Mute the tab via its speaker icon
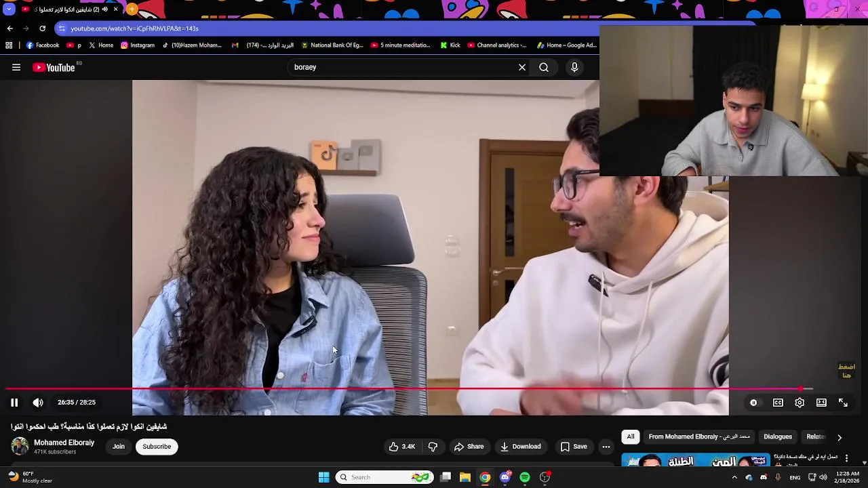Viewport: 868px width, 488px height. 105,9
